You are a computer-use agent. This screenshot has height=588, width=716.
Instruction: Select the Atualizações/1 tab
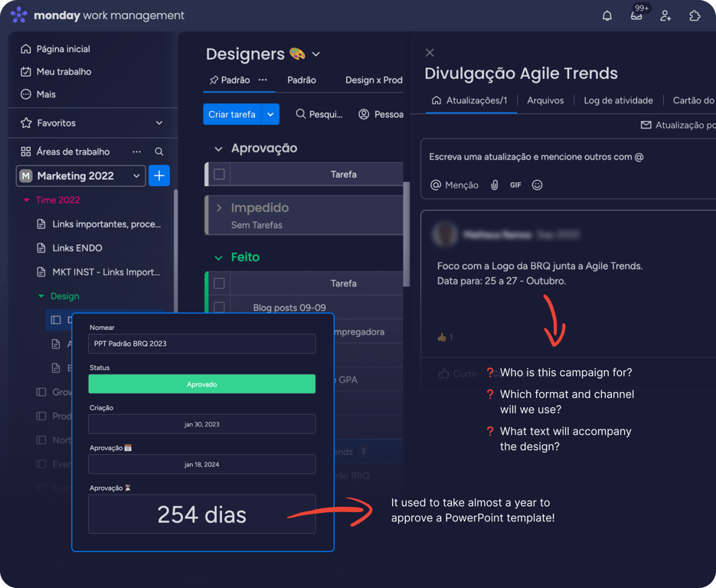tap(470, 100)
